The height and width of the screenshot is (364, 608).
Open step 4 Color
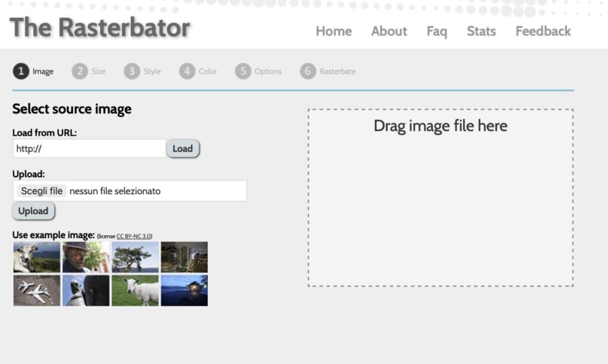pyautogui.click(x=198, y=71)
